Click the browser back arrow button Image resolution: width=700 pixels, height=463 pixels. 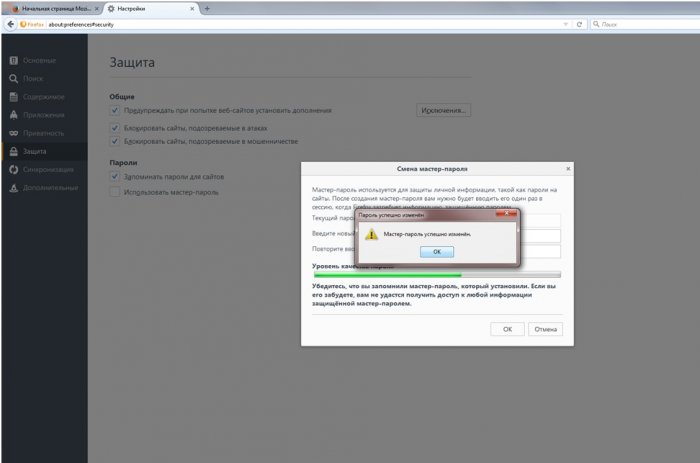point(9,23)
